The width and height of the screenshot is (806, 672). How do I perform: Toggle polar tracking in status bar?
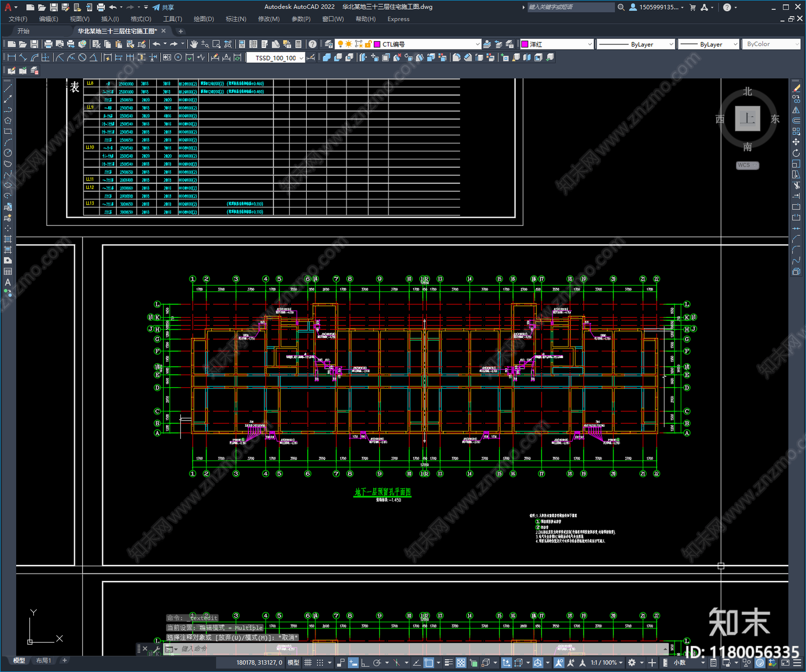click(377, 663)
